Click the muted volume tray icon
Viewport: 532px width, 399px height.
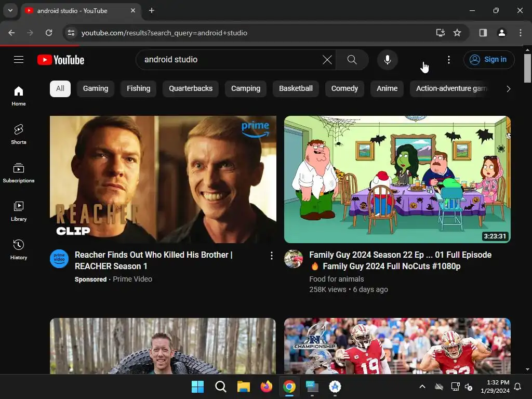tap(469, 387)
